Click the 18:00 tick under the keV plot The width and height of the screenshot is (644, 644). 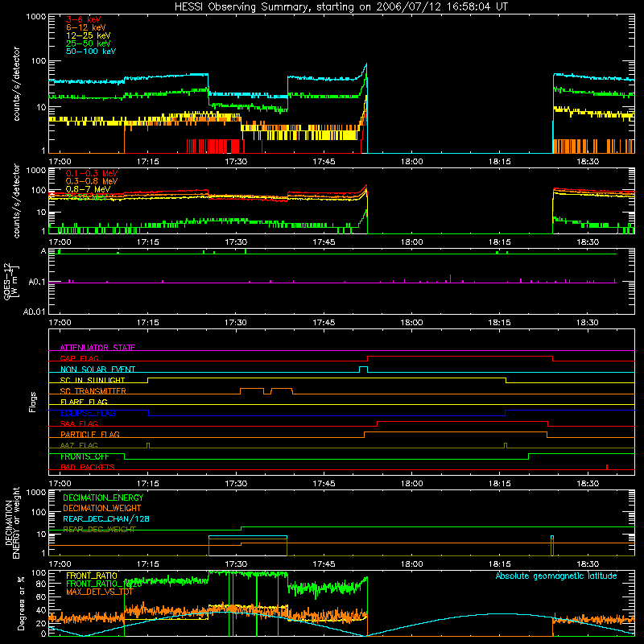click(x=411, y=162)
